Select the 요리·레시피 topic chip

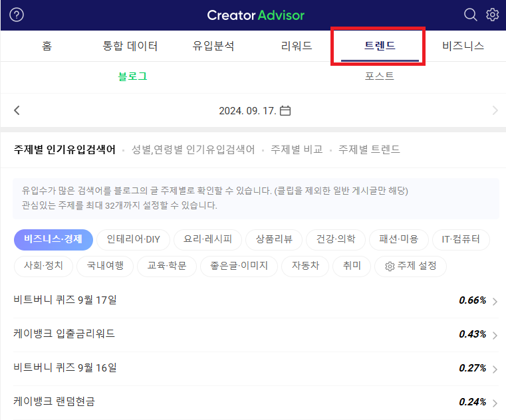[208, 240]
